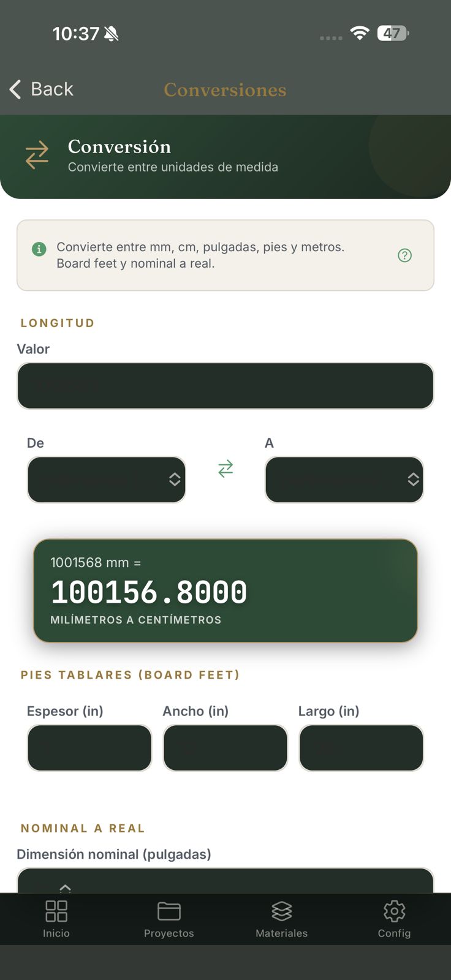Tap the green info icon in banner
Screen dimensions: 451x980
(39, 249)
